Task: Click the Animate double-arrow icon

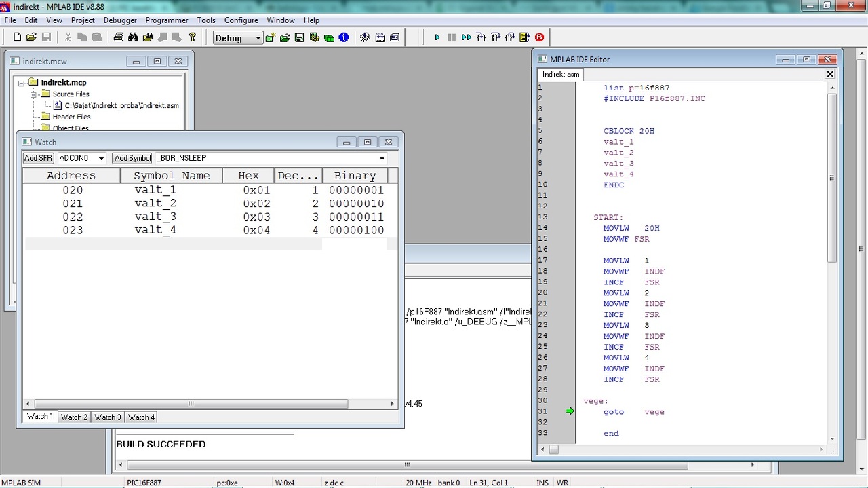Action: click(466, 37)
